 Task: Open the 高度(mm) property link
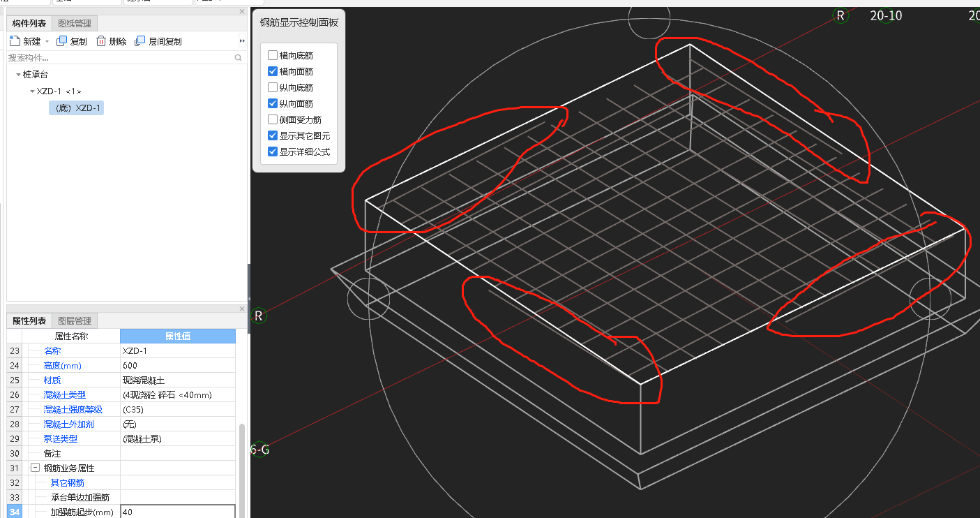(x=63, y=365)
